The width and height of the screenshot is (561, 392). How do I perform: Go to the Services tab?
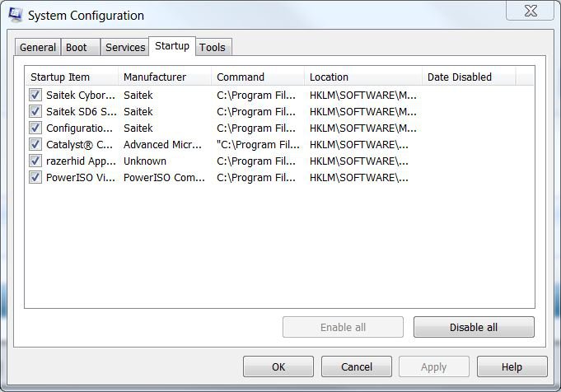[125, 47]
